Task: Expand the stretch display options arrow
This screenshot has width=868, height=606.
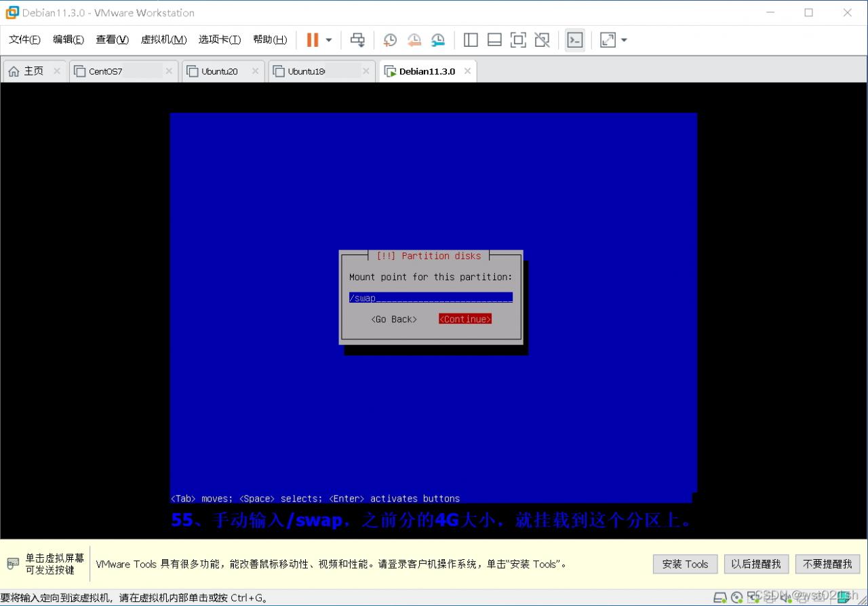Action: 624,40
